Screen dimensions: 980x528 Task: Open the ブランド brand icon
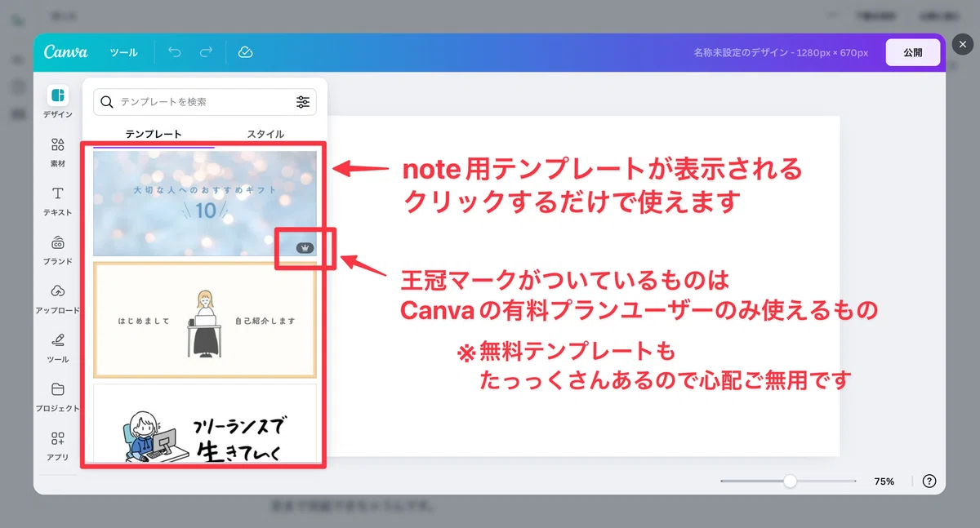[57, 243]
